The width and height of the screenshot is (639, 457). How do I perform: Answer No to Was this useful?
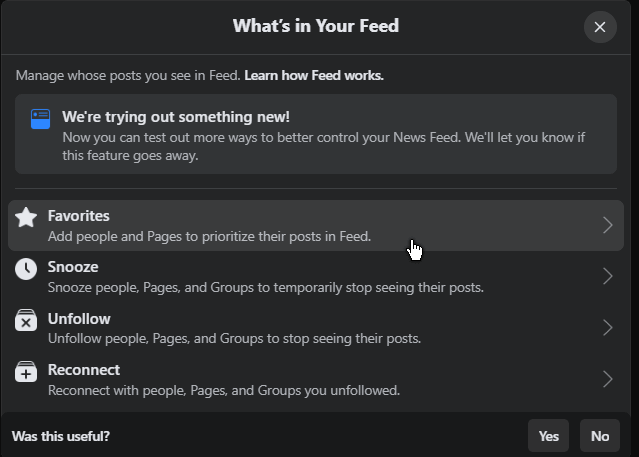(x=600, y=436)
